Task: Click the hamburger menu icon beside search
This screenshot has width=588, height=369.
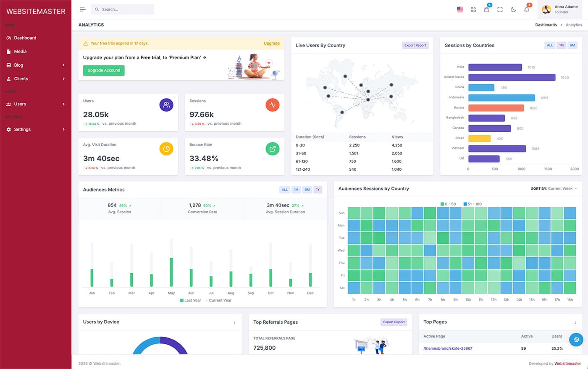Action: (x=82, y=9)
